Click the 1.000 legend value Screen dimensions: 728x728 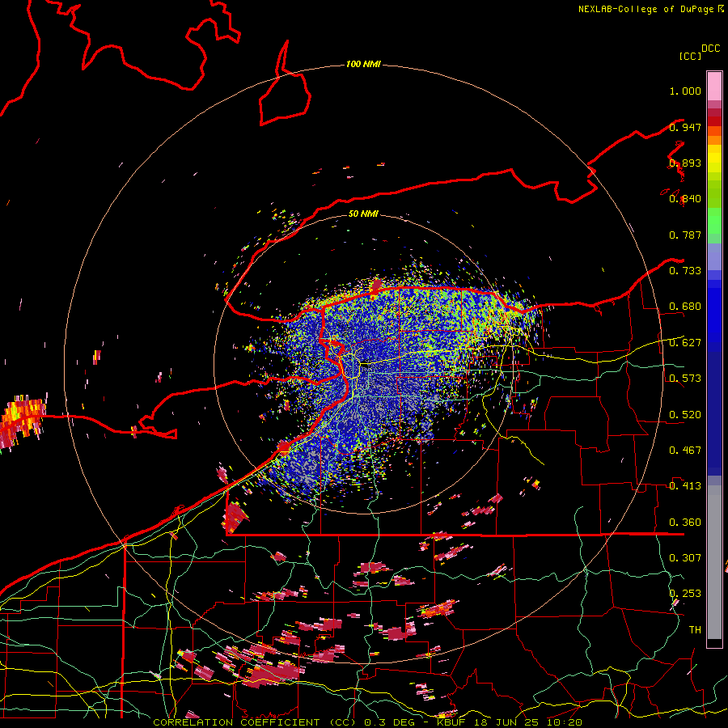pos(685,91)
